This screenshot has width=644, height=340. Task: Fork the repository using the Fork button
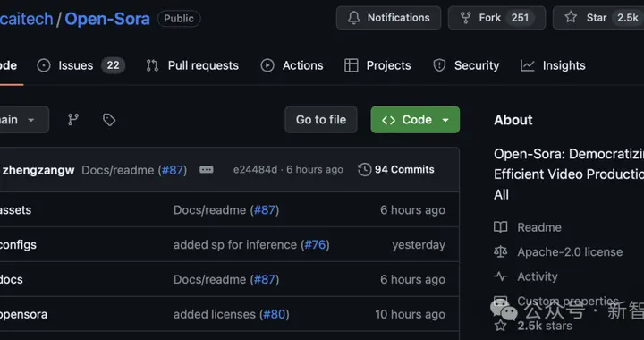[x=496, y=18]
